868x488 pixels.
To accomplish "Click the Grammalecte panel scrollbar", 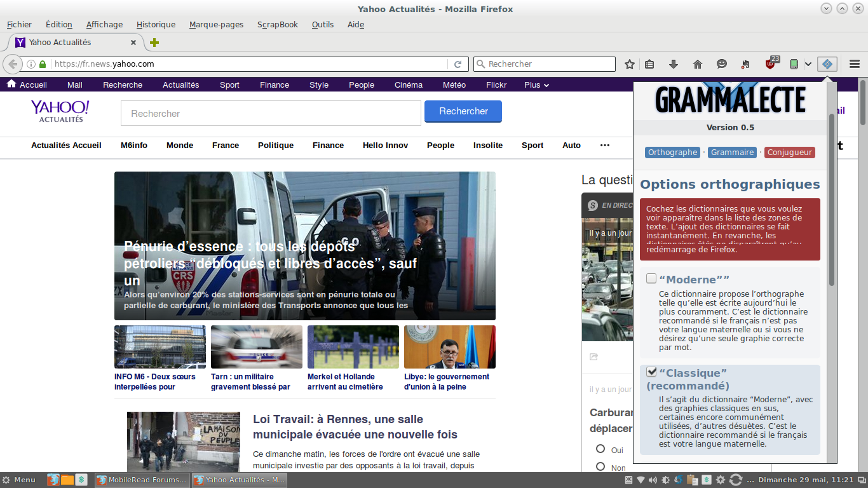I will pos(832,198).
